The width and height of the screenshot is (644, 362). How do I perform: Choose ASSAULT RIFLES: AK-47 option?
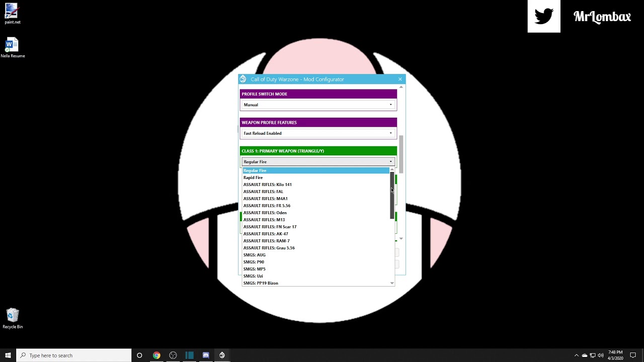pos(316,234)
